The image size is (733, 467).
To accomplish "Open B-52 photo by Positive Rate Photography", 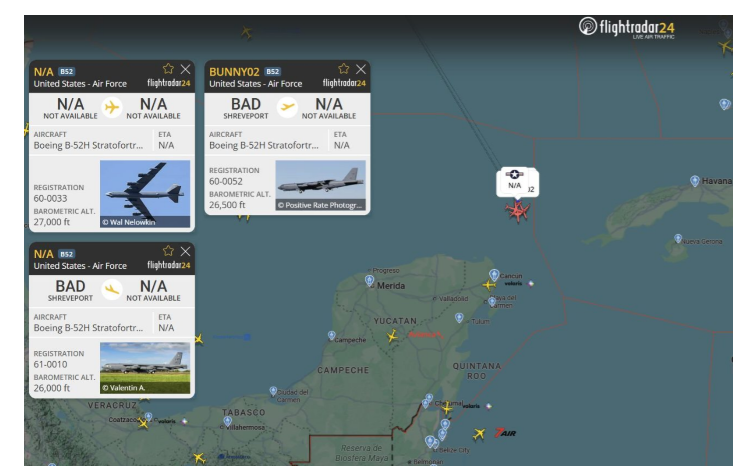I will point(320,185).
